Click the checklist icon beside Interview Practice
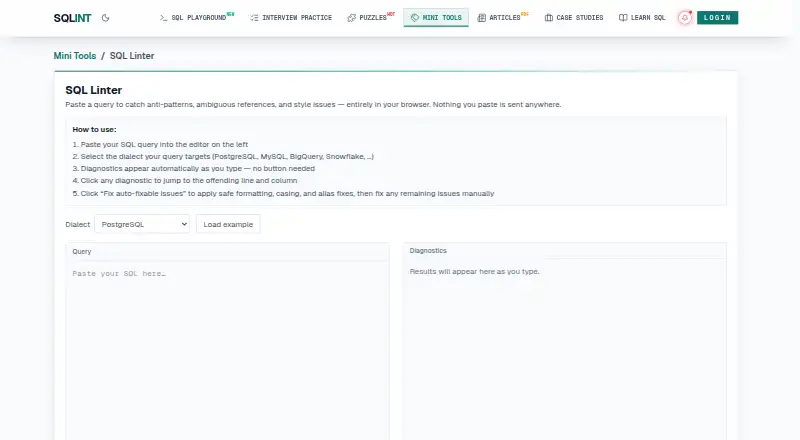 (x=254, y=18)
